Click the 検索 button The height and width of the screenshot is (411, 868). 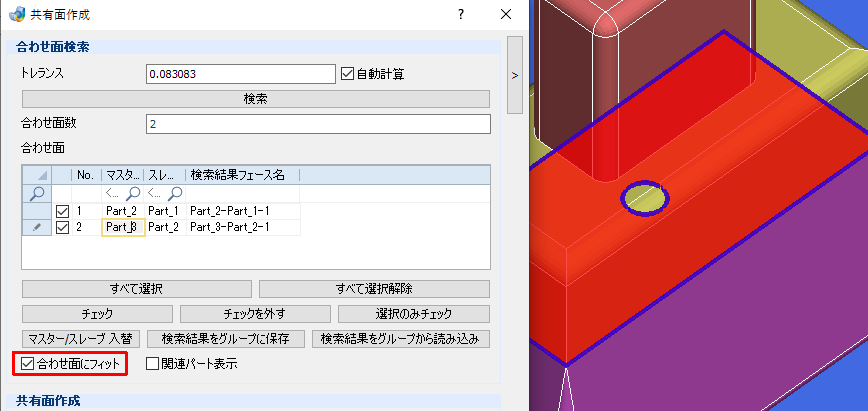pos(256,99)
